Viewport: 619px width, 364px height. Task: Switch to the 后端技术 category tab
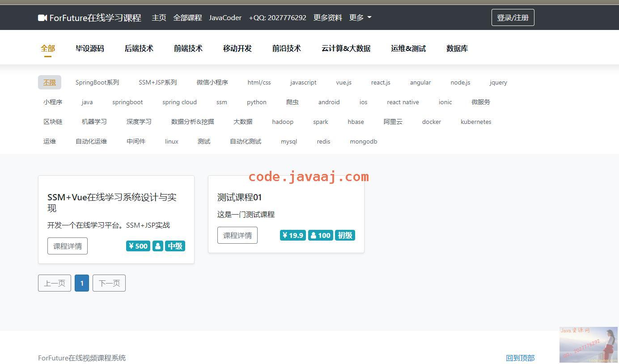[139, 48]
